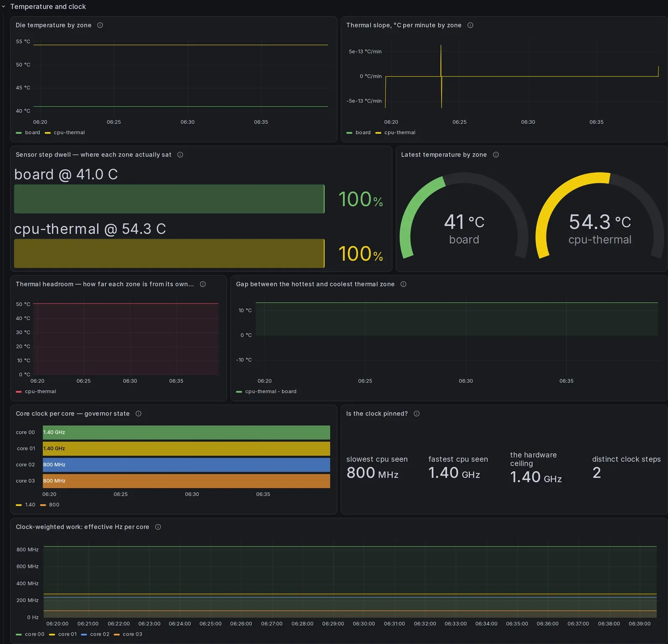Click the distinct clock steps value 2
Viewport: 668px width, 644px height.
(x=597, y=473)
